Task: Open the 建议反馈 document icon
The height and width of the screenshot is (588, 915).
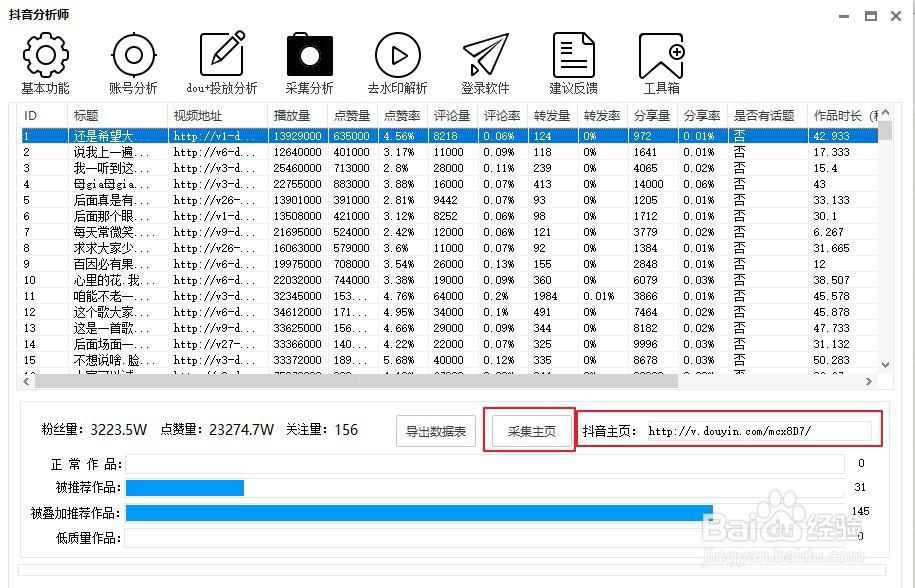Action: tap(573, 55)
